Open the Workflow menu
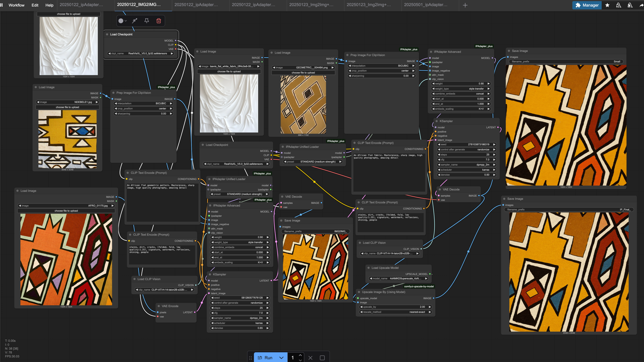 tap(16, 5)
